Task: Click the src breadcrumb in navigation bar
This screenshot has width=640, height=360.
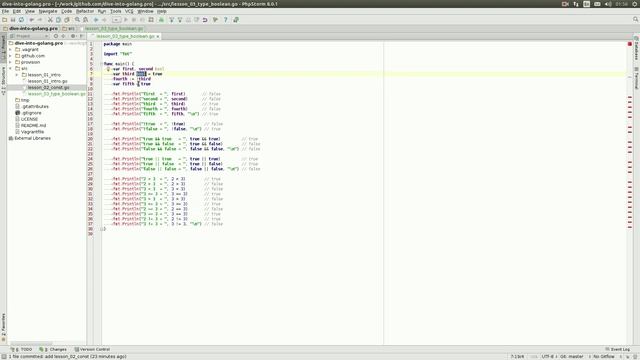Action: pyautogui.click(x=69, y=29)
